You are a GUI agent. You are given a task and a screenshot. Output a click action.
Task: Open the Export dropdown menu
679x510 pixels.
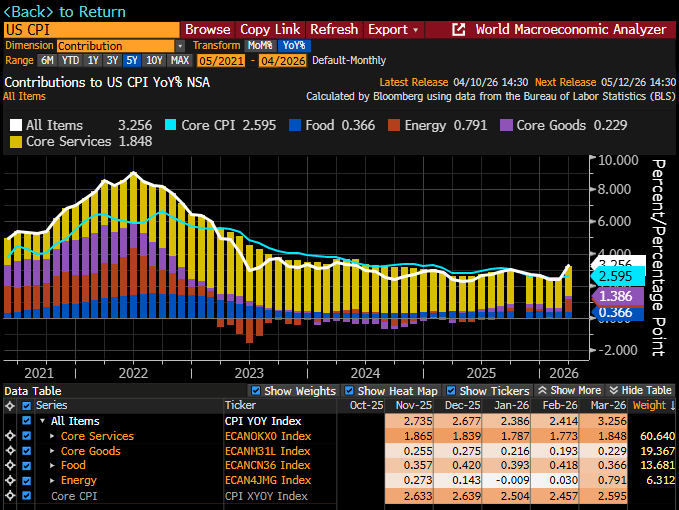pos(392,29)
